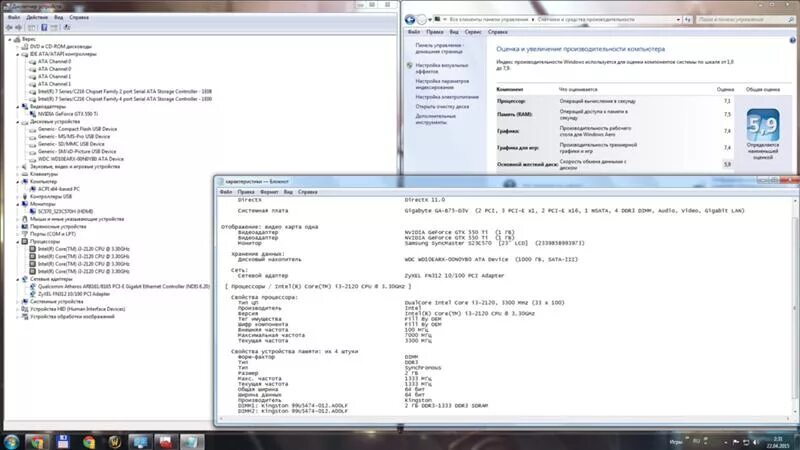Open additional tools (Дополнительные инструменты) link
800x450 pixels.
pyautogui.click(x=435, y=119)
